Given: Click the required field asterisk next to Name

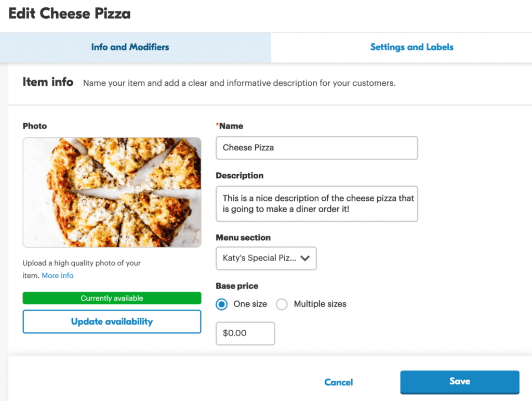Looking at the screenshot, I should tap(218, 125).
